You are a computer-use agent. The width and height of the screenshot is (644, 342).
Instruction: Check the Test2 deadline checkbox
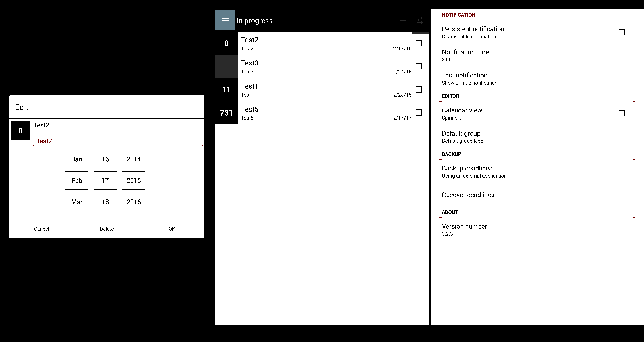click(418, 43)
